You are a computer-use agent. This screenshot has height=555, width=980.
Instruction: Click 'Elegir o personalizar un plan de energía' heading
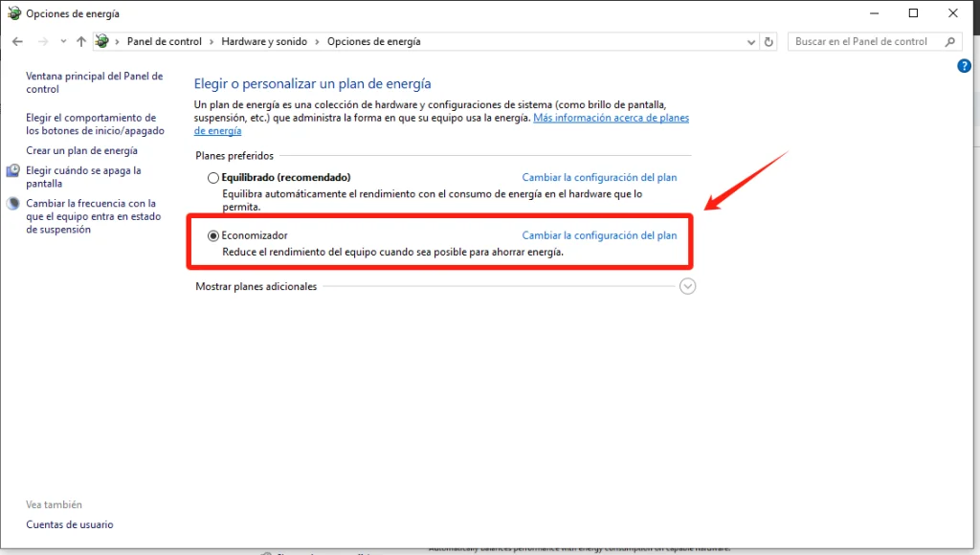pyautogui.click(x=313, y=84)
